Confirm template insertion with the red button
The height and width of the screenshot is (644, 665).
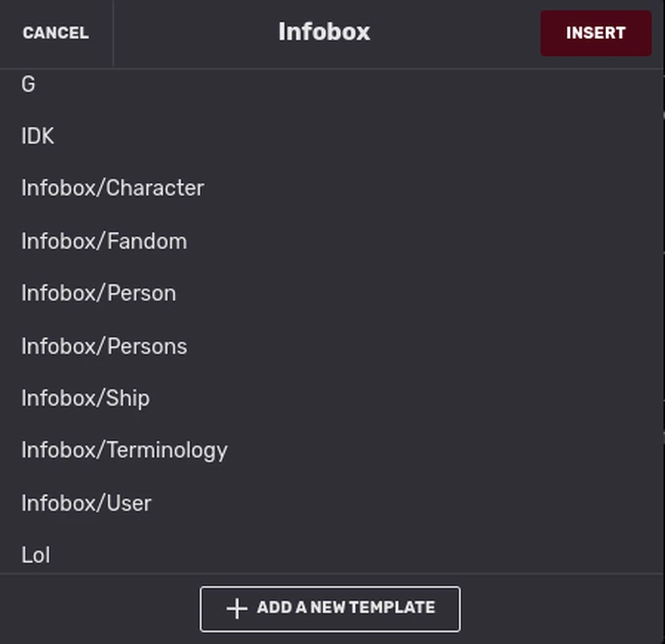(595, 33)
